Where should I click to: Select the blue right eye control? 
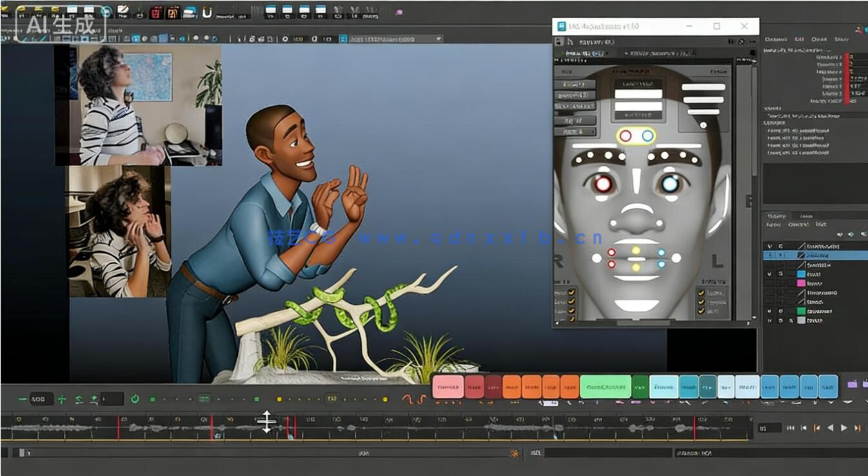[x=670, y=184]
